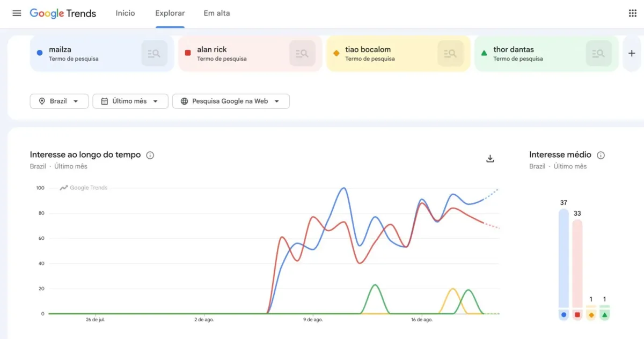
Task: Go to the Início tab
Action: [x=126, y=13]
